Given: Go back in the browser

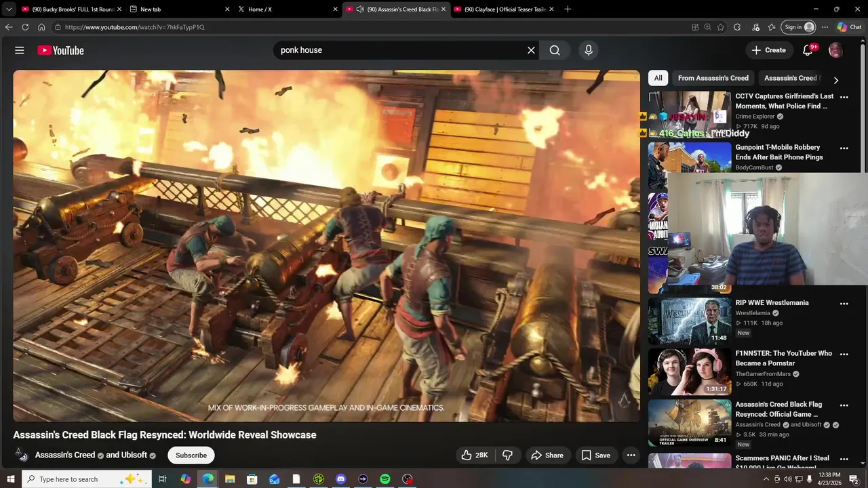Looking at the screenshot, I should [x=9, y=27].
